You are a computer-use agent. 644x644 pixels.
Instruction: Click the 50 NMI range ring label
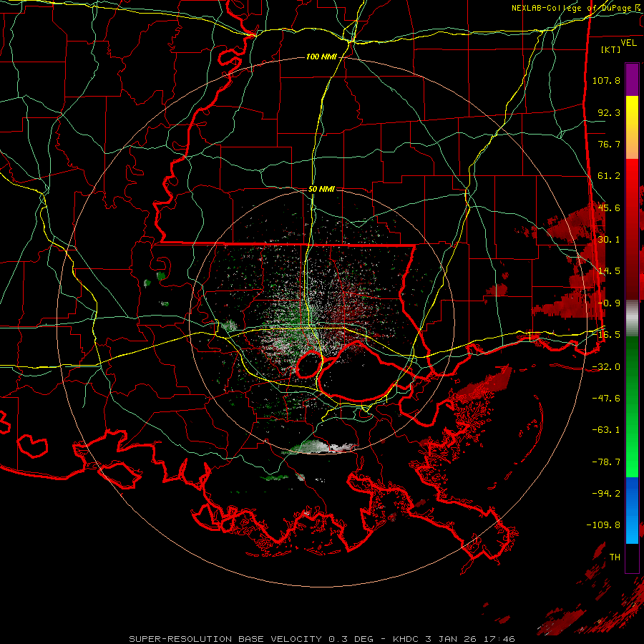tap(321, 189)
